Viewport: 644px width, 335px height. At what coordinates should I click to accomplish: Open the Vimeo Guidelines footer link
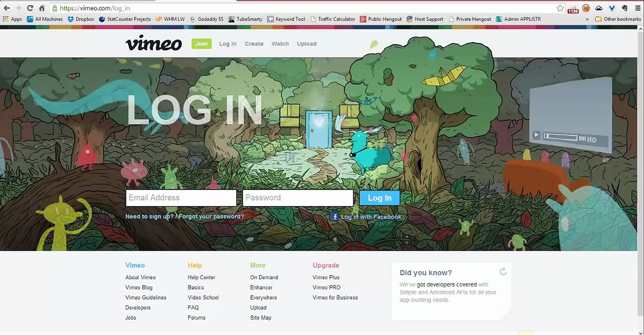point(146,298)
